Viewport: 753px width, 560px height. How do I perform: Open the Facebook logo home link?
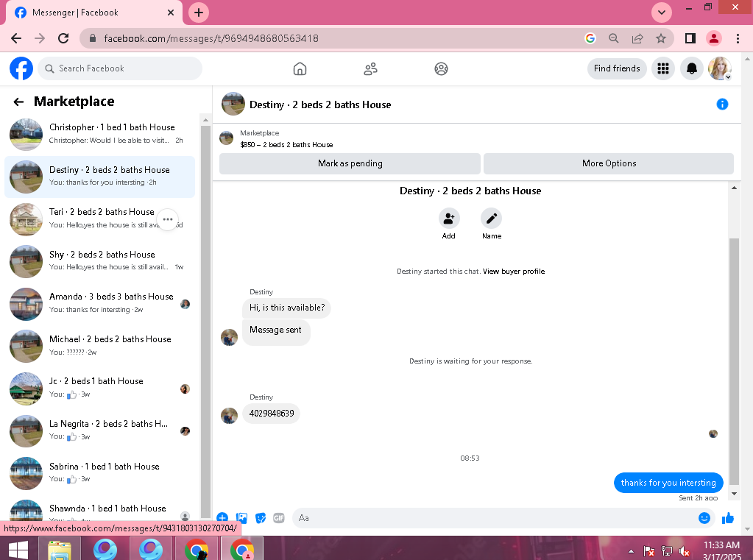[21, 68]
